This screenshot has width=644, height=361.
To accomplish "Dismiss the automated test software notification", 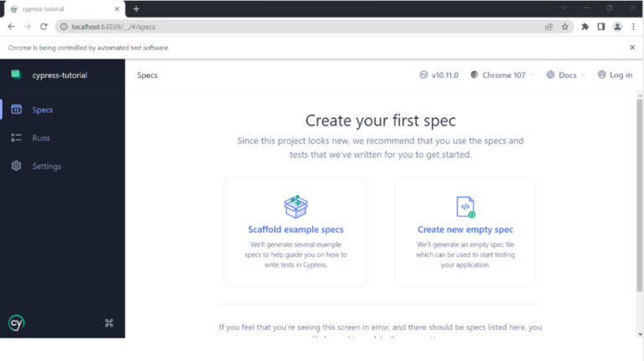I will click(x=632, y=48).
